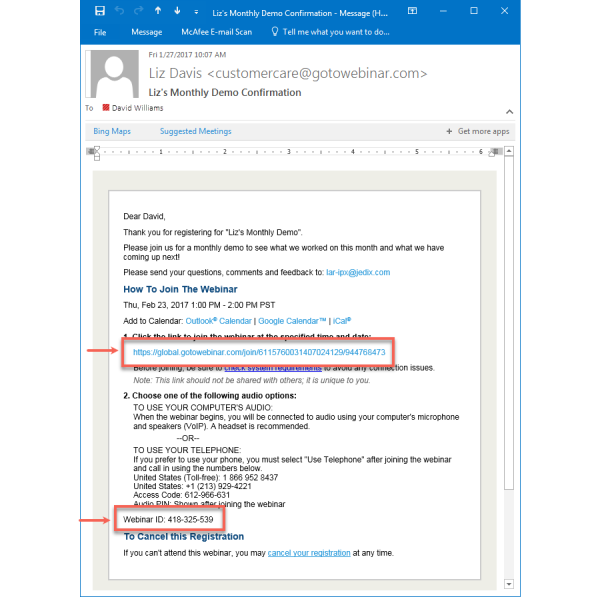Open the Customize Quick Access Toolbar dropdown
Image resolution: width=600 pixels, height=597 pixels.
coord(196,12)
